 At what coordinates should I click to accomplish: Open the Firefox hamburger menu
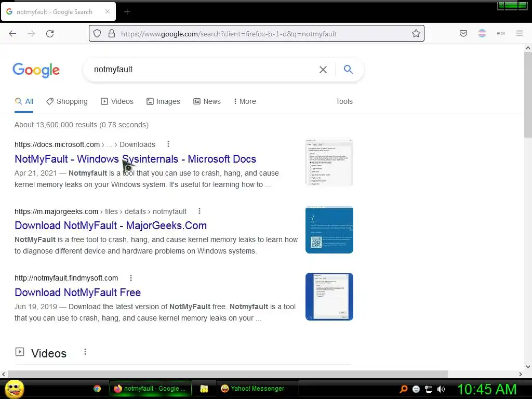coord(520,33)
